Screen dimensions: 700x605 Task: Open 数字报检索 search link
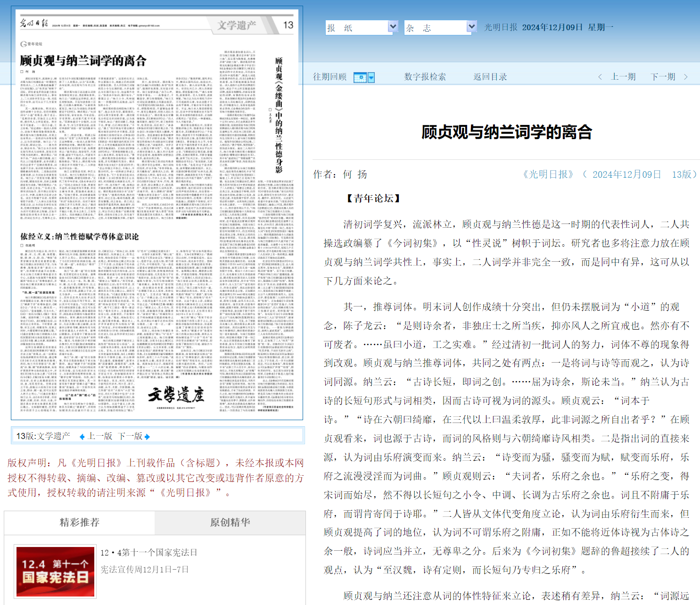point(425,77)
